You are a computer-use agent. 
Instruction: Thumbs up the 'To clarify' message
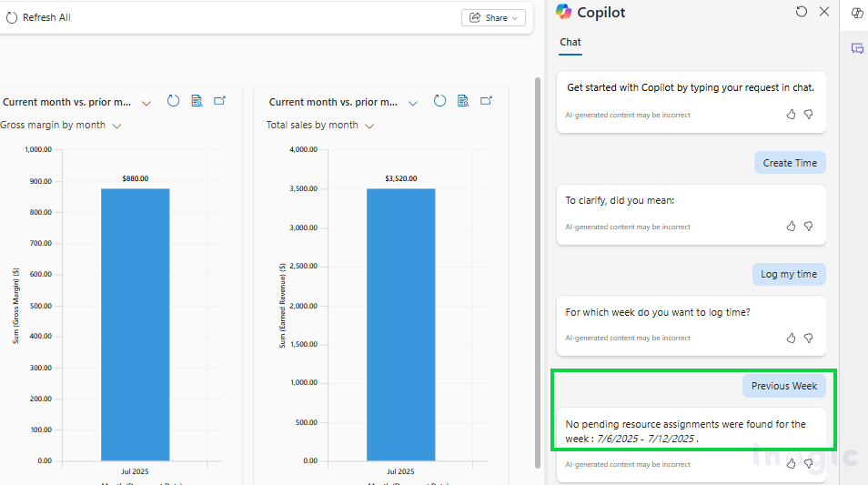[x=791, y=227]
